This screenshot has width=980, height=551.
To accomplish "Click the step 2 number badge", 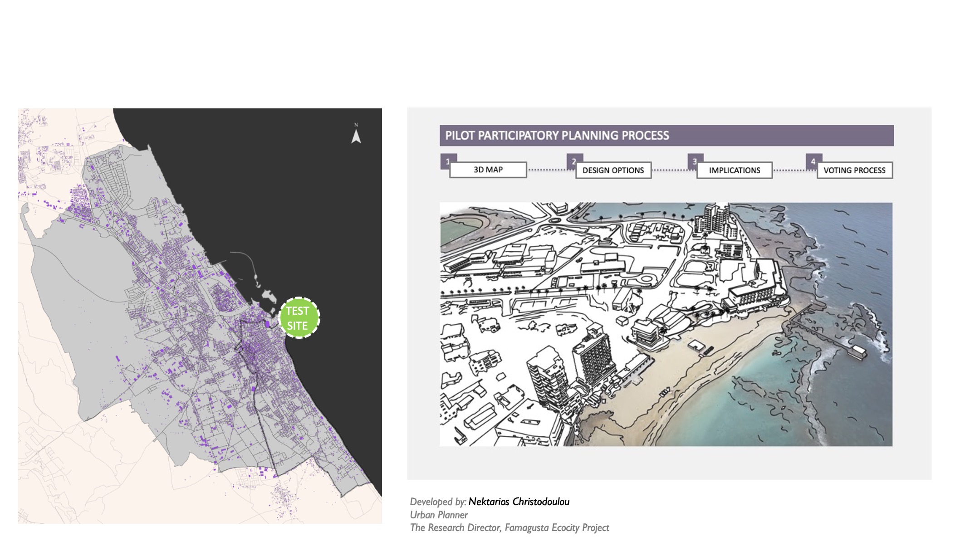I will [x=573, y=160].
